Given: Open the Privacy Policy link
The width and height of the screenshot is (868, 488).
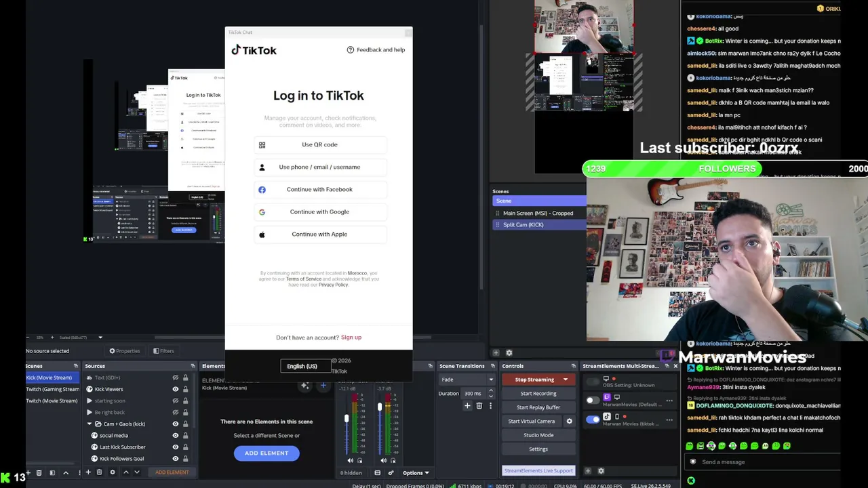Looking at the screenshot, I should point(334,285).
